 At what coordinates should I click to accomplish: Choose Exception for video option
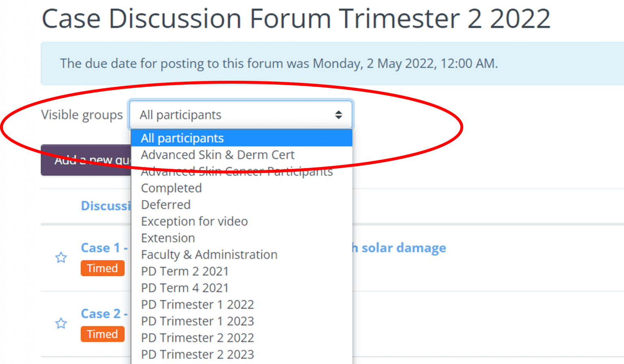[194, 221]
